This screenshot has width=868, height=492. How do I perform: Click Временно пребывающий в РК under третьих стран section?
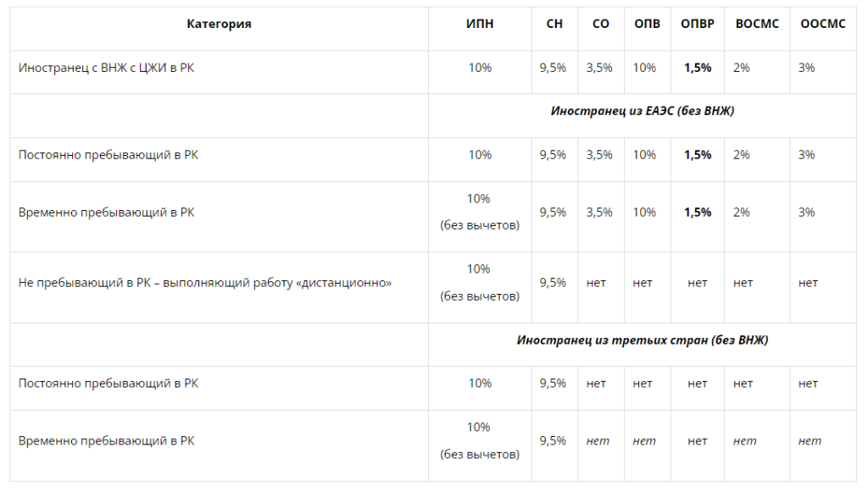click(106, 441)
